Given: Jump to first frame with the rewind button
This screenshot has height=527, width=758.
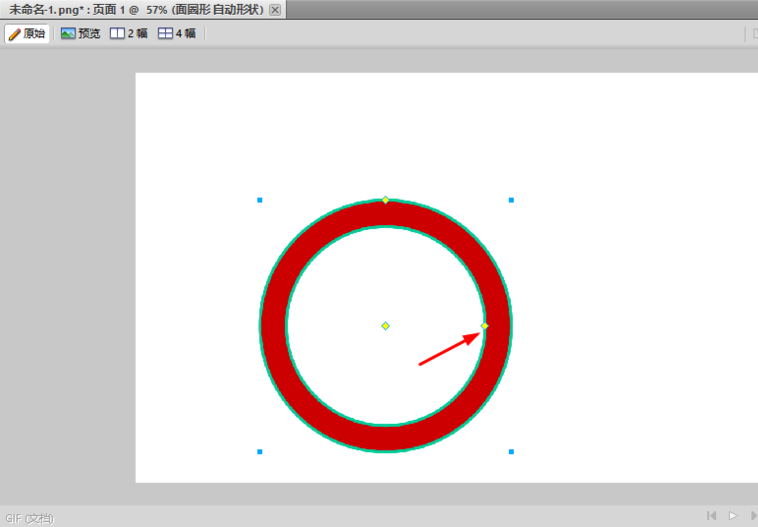Looking at the screenshot, I should 712,516.
